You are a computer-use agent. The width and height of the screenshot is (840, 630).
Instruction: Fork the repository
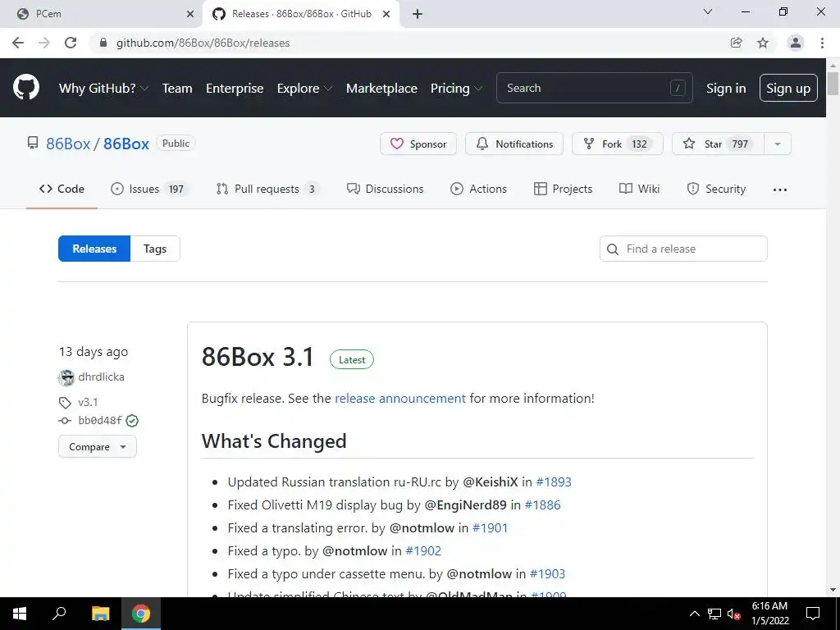(618, 144)
